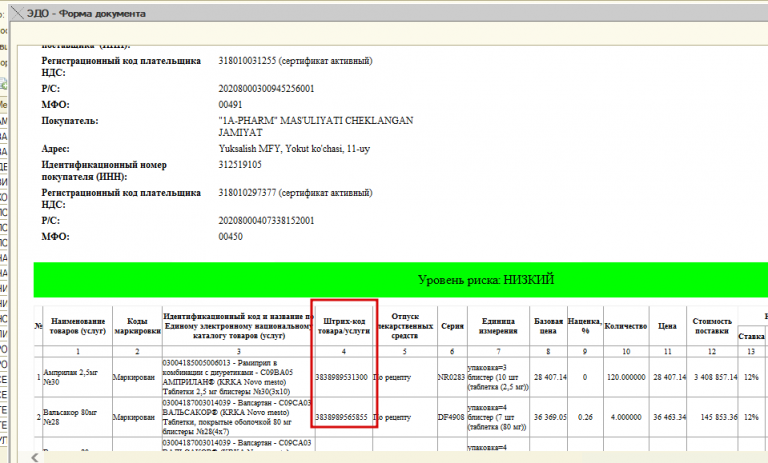Viewport: 768px width, 463px height.
Task: Click Маркирован in the Вальсакор 80мг row
Action: click(x=137, y=417)
